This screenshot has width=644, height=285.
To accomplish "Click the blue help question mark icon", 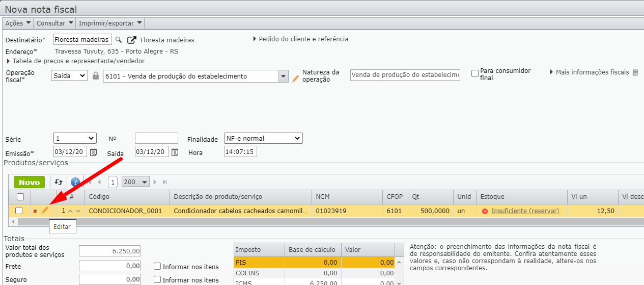I will point(75,182).
